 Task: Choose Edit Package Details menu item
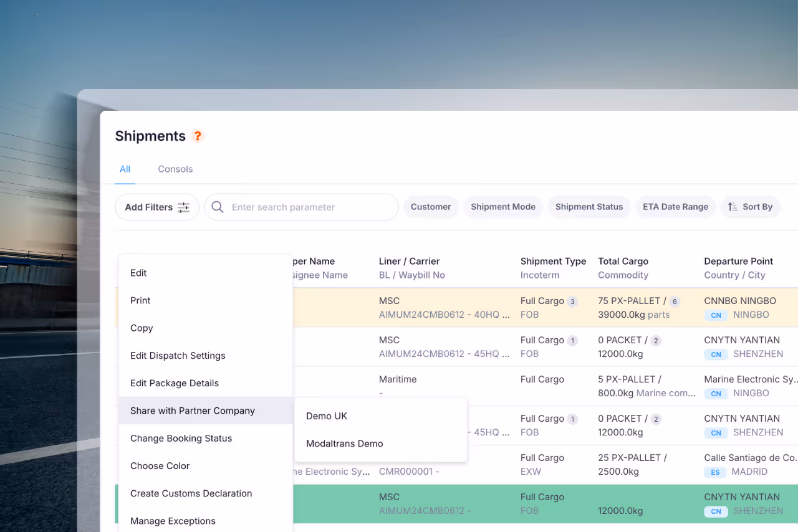point(206,383)
